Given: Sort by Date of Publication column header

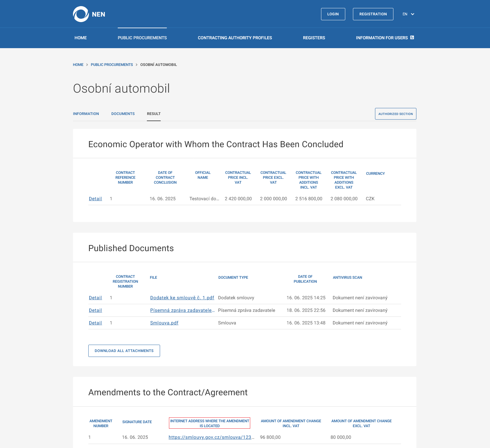Looking at the screenshot, I should [x=305, y=279].
